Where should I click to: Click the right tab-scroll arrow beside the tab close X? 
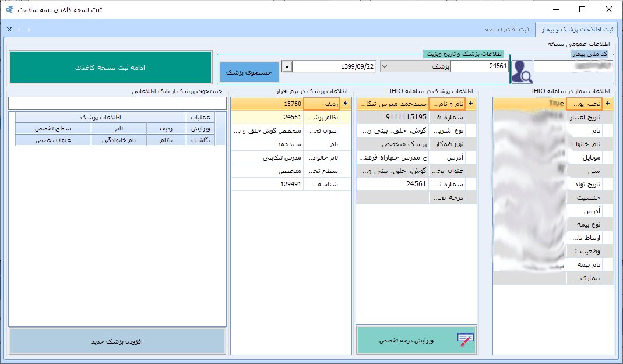coord(29,29)
